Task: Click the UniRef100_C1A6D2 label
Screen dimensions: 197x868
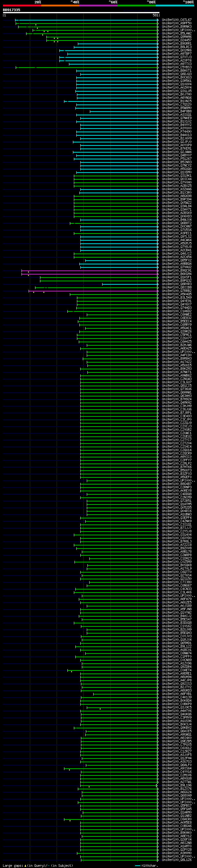Action: (x=176, y=311)
